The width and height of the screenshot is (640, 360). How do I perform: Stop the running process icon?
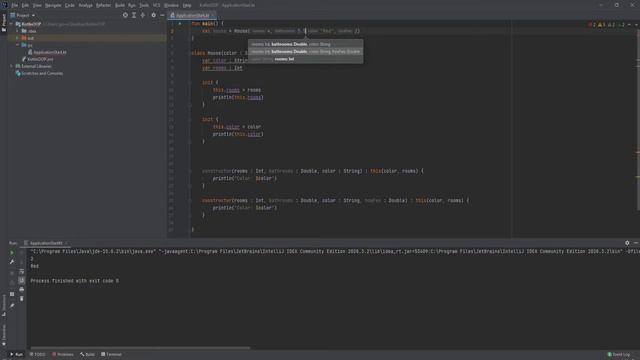(12, 272)
